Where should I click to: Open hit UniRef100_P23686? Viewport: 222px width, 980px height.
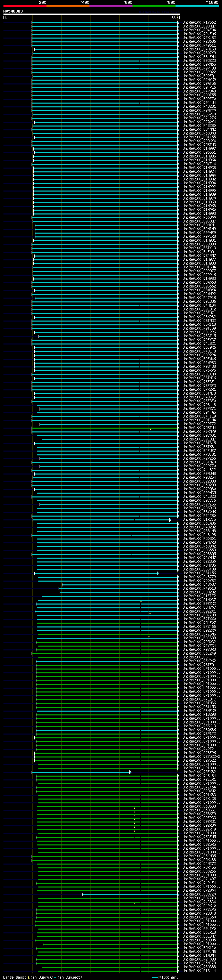point(199,41)
